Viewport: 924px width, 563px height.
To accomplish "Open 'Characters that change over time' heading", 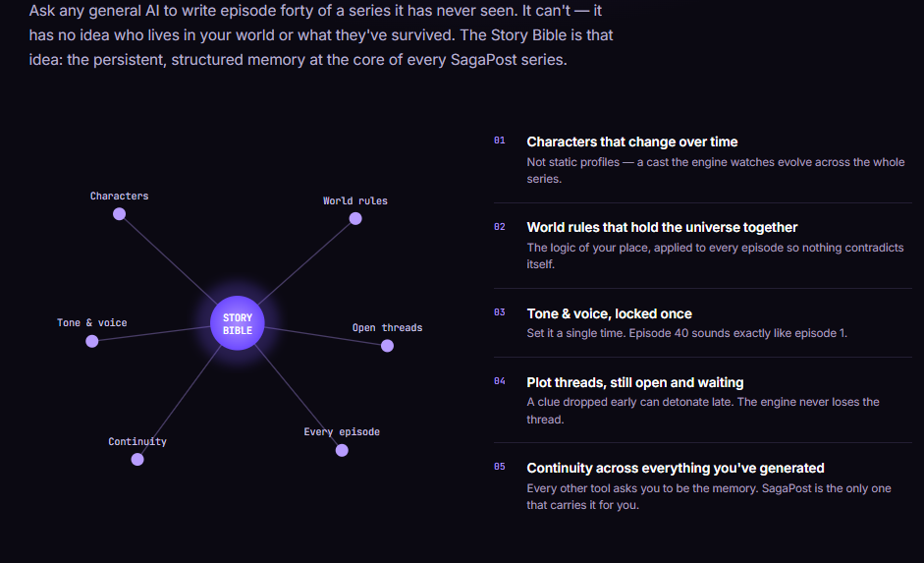I will click(631, 142).
